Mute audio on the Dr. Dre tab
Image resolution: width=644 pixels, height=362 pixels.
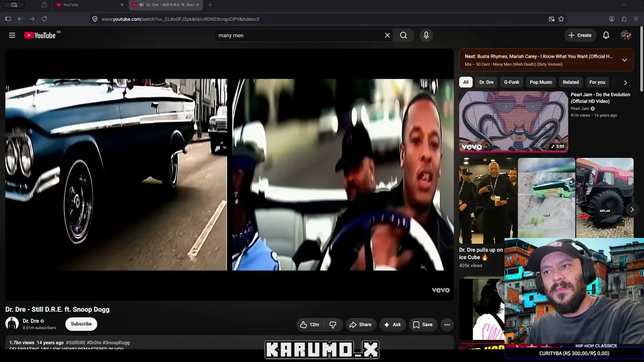141,5
